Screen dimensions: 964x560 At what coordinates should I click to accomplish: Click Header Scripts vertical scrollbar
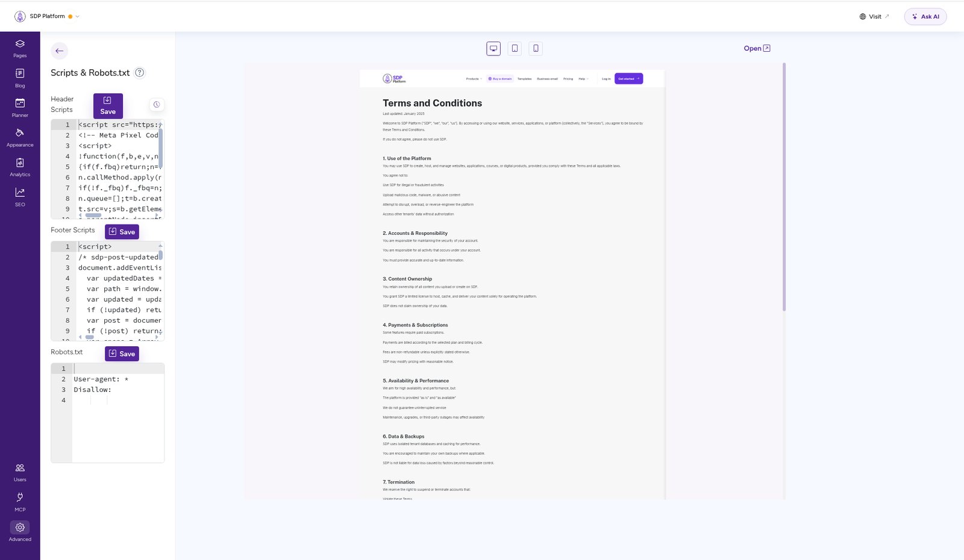click(x=160, y=148)
